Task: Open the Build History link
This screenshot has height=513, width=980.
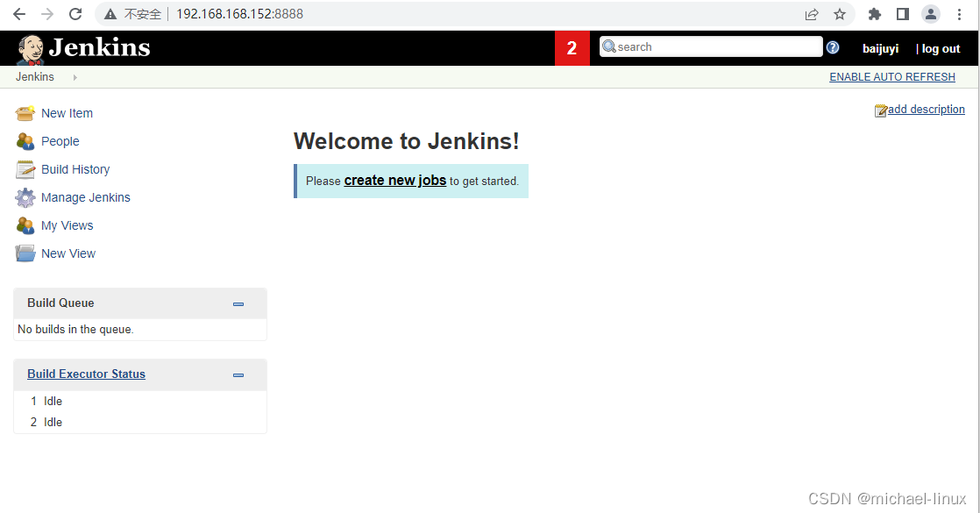Action: point(75,169)
